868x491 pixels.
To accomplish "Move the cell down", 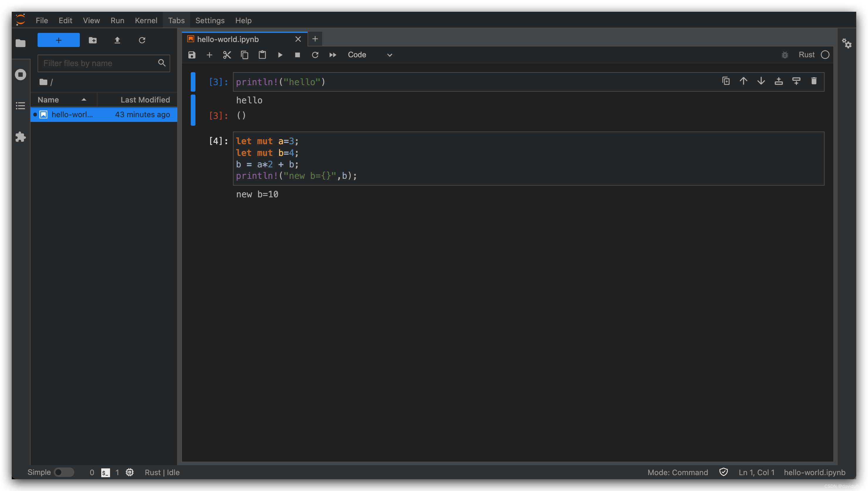I will [761, 81].
